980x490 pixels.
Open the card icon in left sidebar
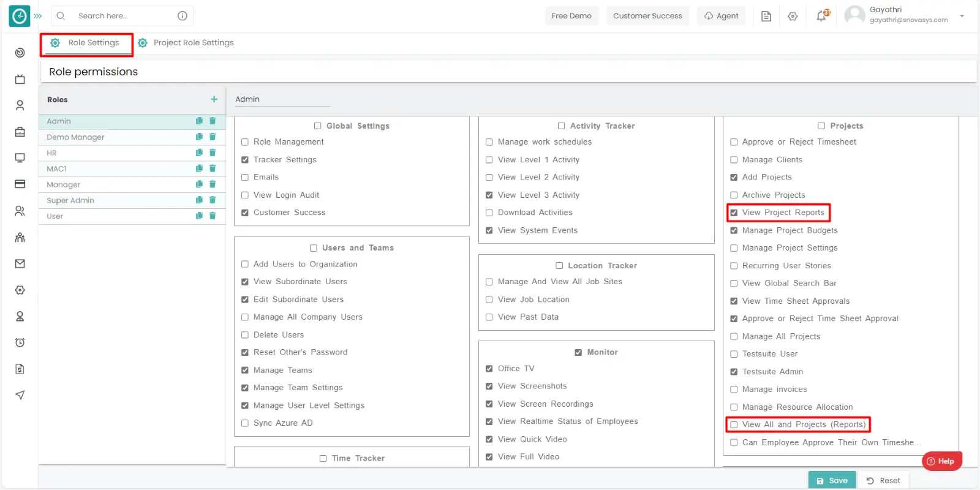click(20, 184)
